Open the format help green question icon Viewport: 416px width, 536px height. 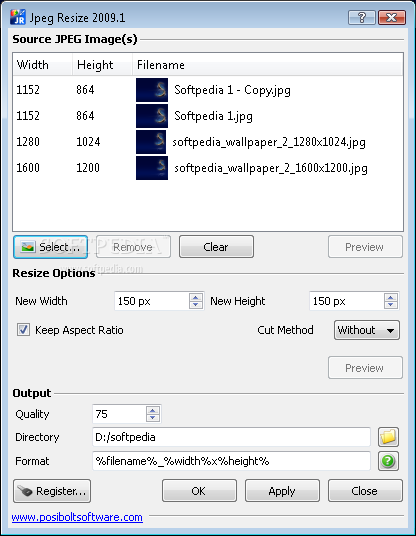(388, 461)
